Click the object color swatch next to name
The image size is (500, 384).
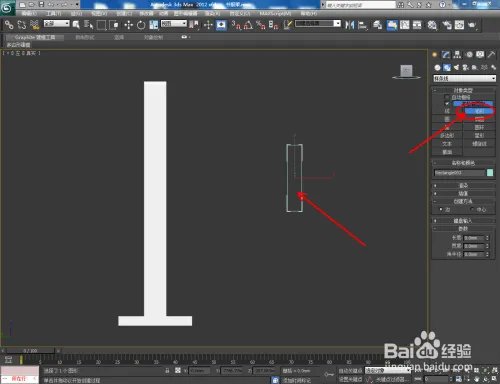(x=490, y=172)
